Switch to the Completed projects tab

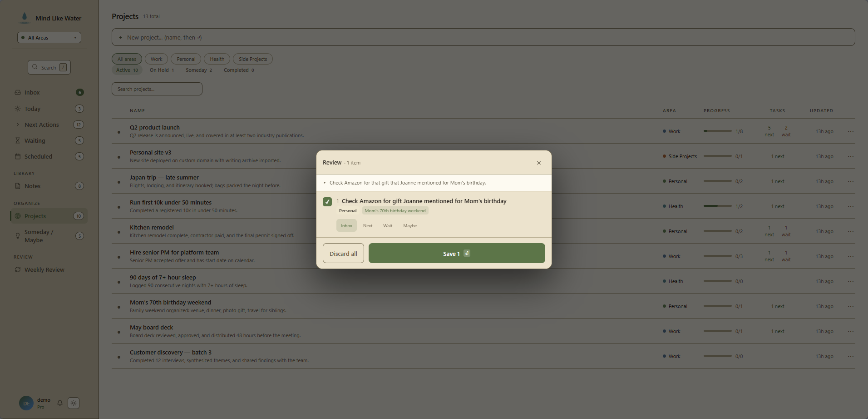pyautogui.click(x=239, y=70)
